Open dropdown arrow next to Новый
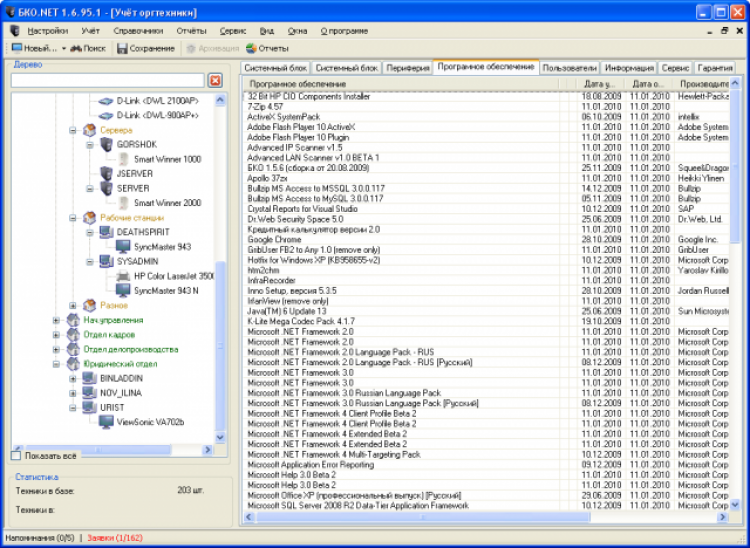The height and width of the screenshot is (548, 750). point(64,49)
